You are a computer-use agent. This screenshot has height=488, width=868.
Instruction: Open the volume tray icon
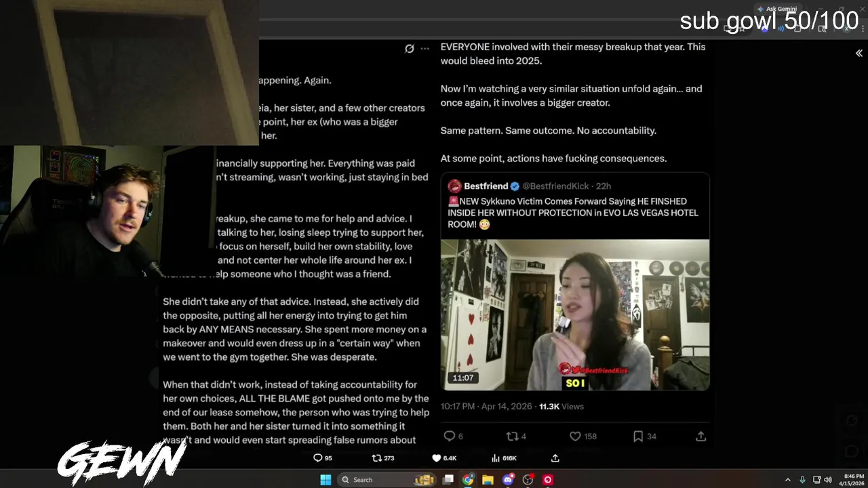[x=828, y=480]
